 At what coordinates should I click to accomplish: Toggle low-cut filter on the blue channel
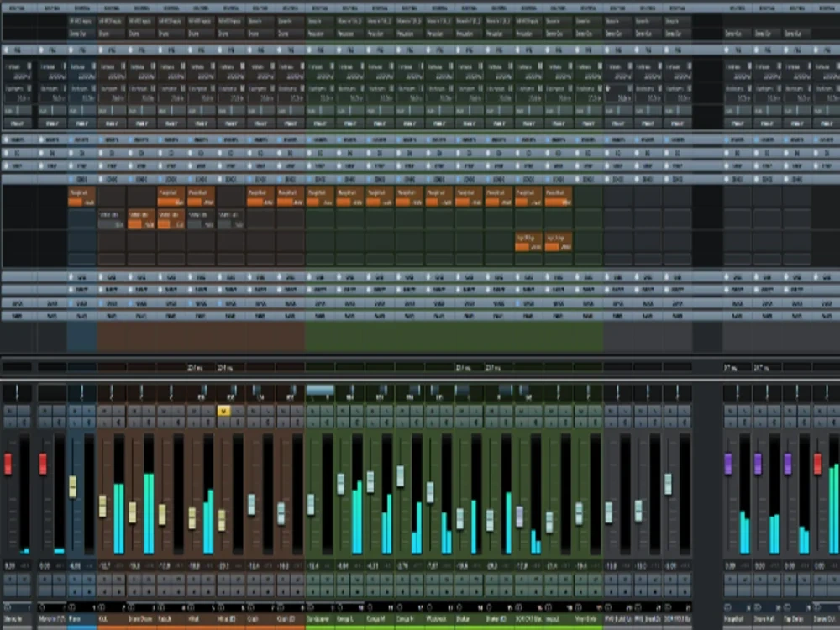(x=82, y=93)
